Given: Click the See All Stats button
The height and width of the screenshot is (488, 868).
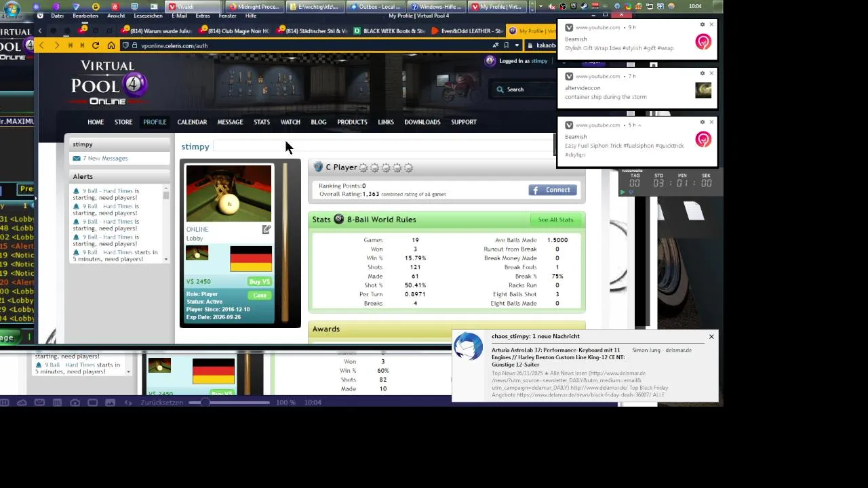Looking at the screenshot, I should [555, 220].
